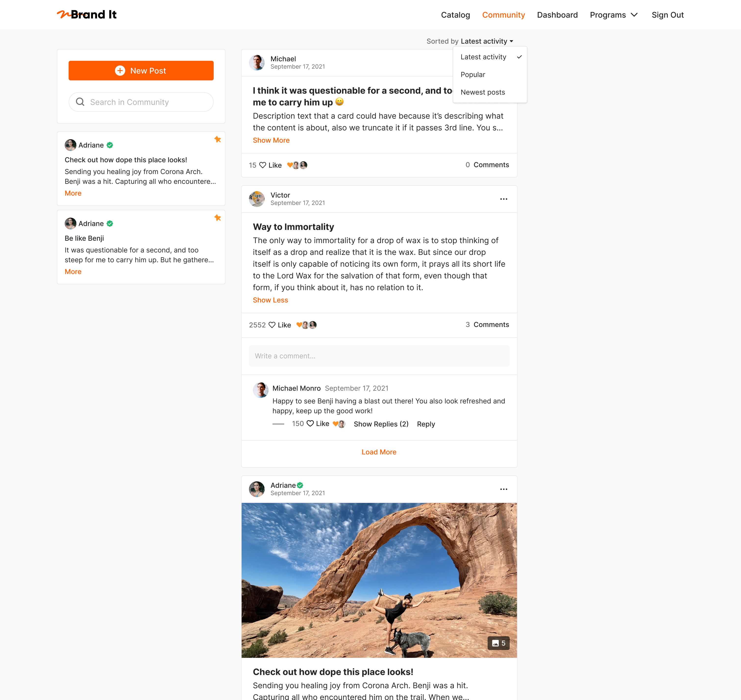741x700 pixels.
Task: Like Michael Monro's comment with heart icon
Action: [310, 424]
